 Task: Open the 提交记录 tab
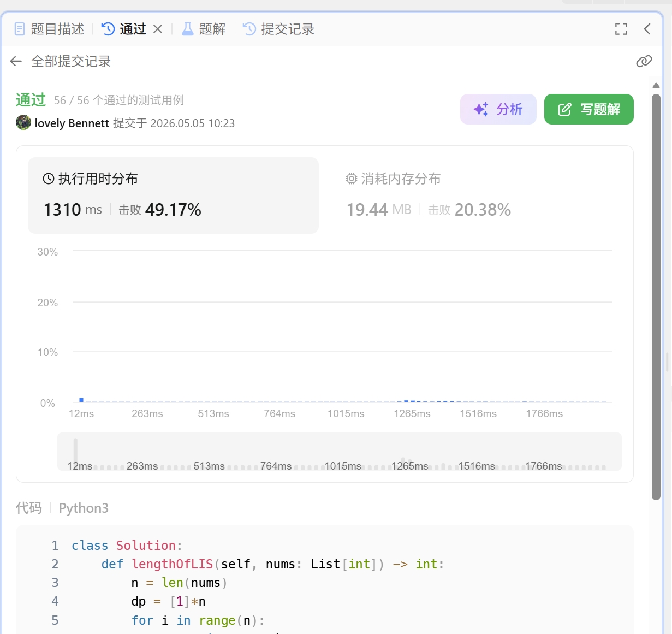pyautogui.click(x=278, y=29)
